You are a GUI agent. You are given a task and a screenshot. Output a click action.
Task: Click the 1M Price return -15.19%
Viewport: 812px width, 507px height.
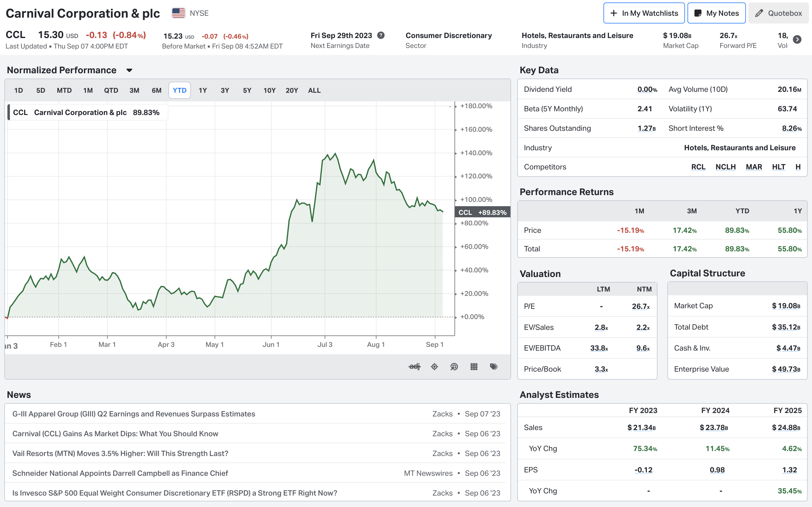pyautogui.click(x=630, y=230)
